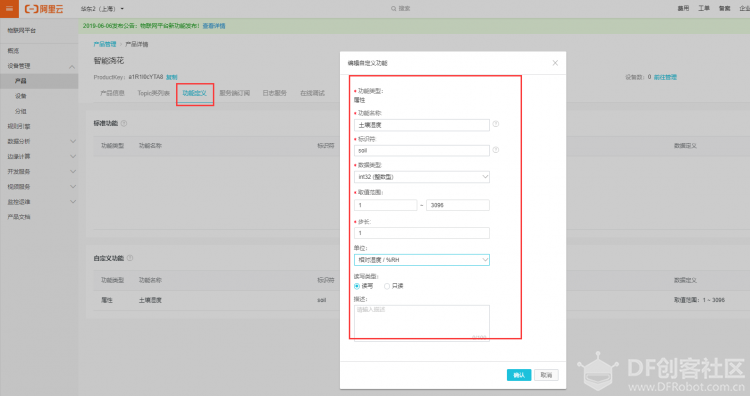Image resolution: width=750 pixels, height=396 pixels.
Task: Switch to the 服务端订阅 tab
Action: click(234, 93)
